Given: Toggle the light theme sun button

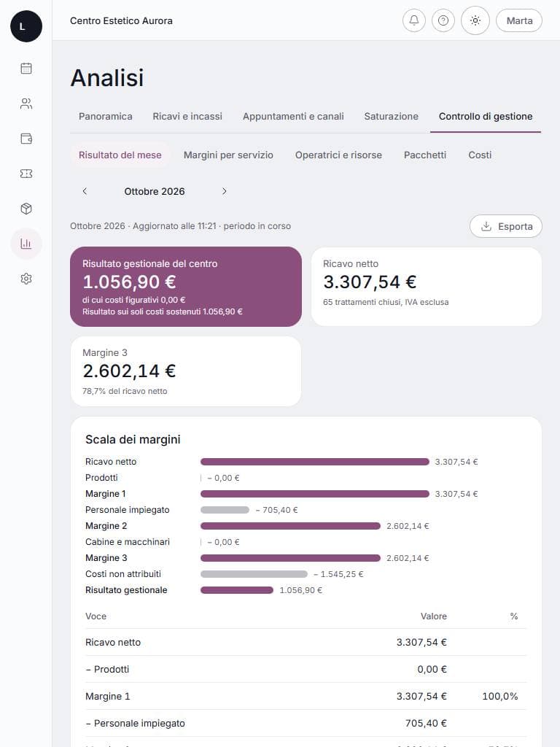Looking at the screenshot, I should coord(475,20).
